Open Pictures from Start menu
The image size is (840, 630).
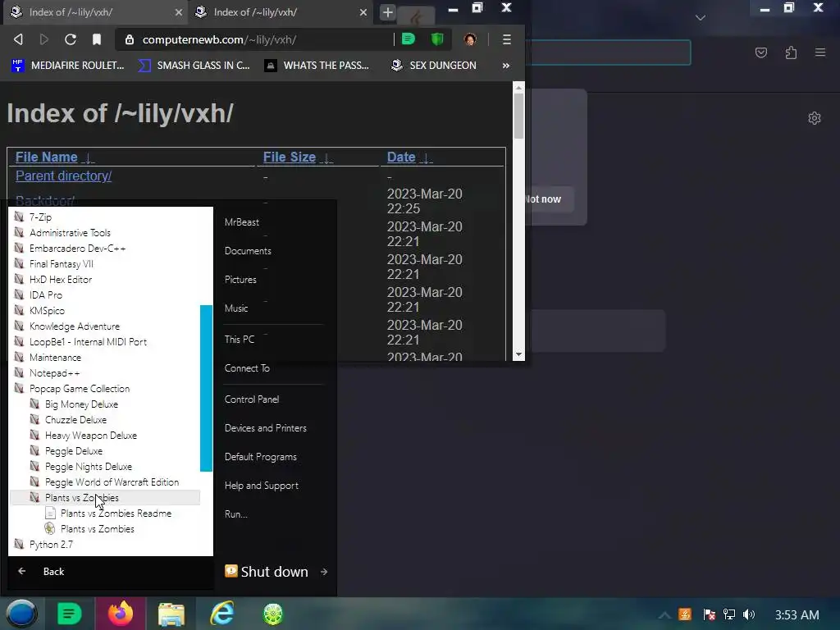(240, 280)
